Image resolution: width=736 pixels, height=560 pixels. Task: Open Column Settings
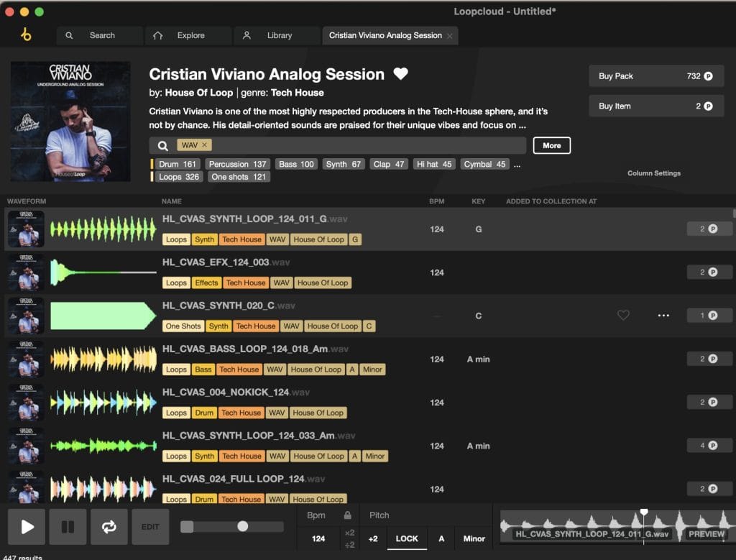(x=654, y=173)
